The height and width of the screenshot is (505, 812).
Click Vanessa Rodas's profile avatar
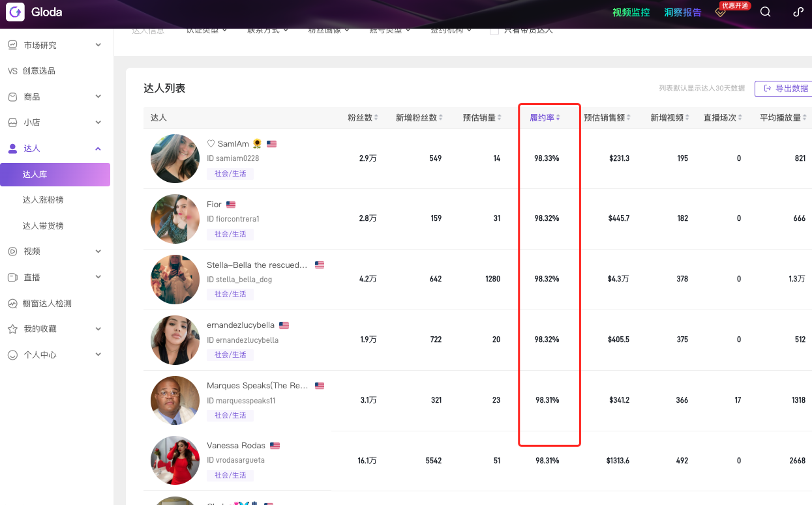pyautogui.click(x=175, y=461)
